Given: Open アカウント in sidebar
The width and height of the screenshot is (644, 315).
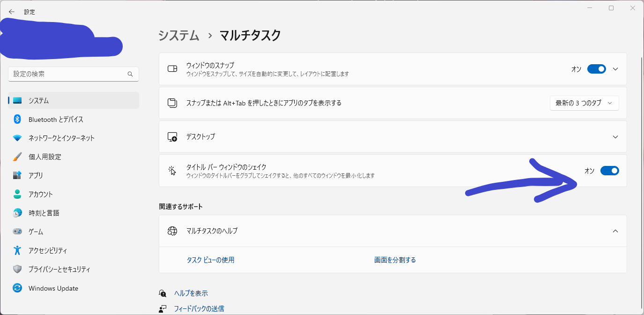Looking at the screenshot, I should (74, 195).
